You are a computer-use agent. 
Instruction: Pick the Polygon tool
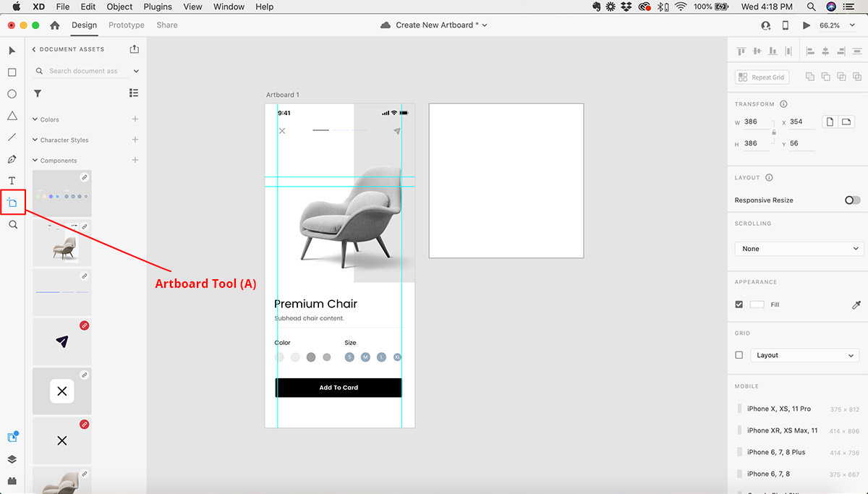(12, 116)
